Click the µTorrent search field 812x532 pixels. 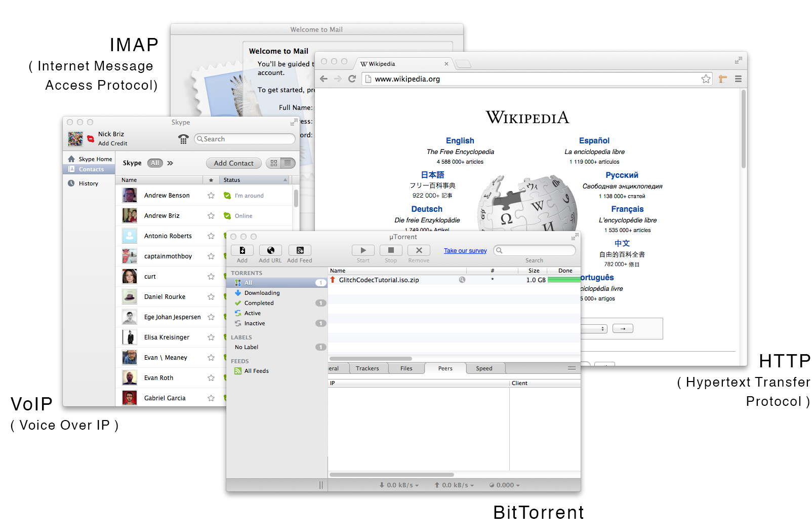click(x=534, y=250)
